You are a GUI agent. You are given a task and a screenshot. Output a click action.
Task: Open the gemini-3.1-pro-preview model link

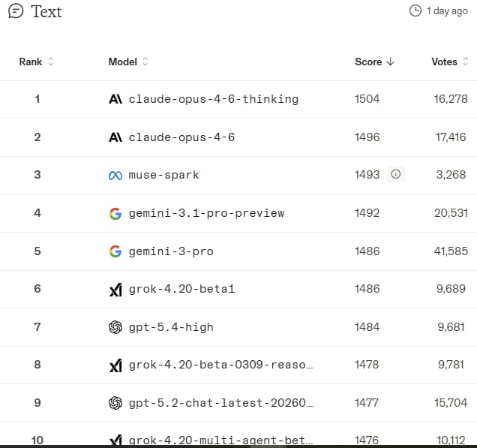pyautogui.click(x=206, y=213)
